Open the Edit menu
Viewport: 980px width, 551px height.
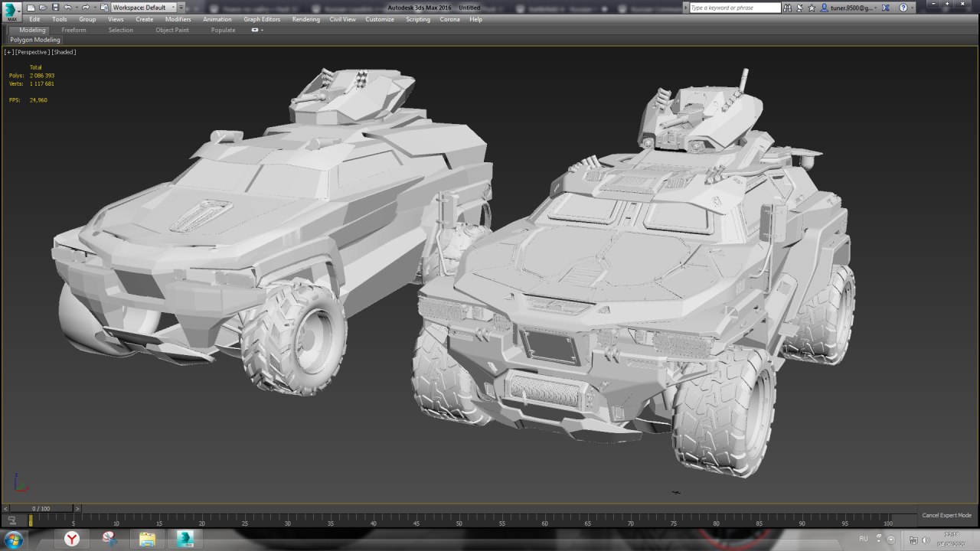35,19
